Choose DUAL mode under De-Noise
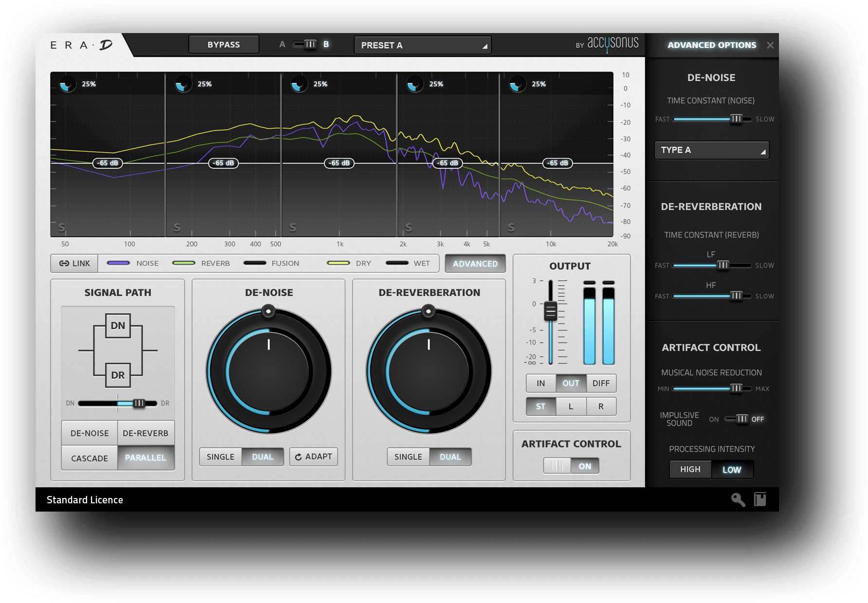 click(263, 457)
